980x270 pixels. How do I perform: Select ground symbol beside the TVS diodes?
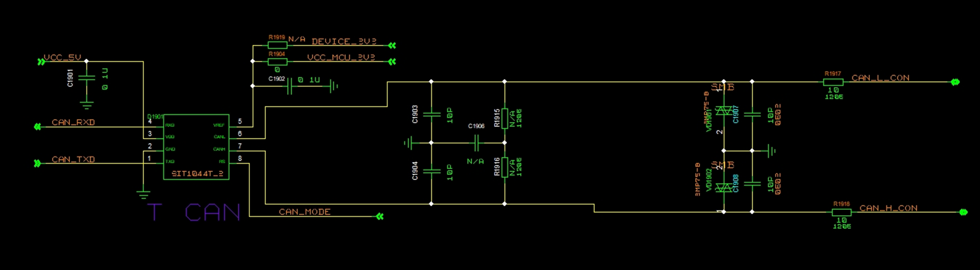point(772,151)
